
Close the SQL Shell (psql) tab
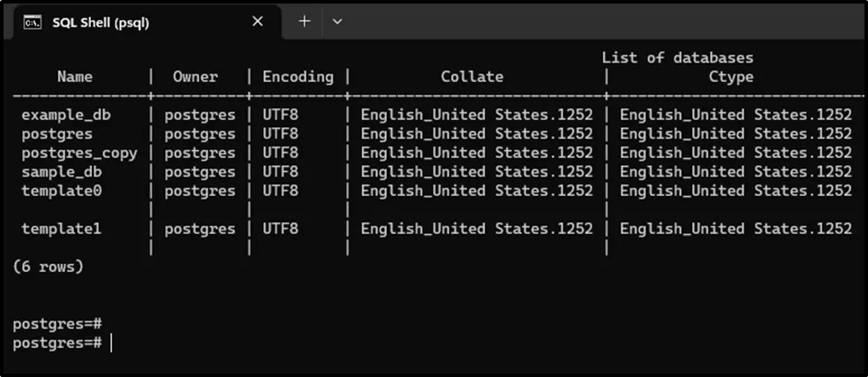(x=258, y=22)
